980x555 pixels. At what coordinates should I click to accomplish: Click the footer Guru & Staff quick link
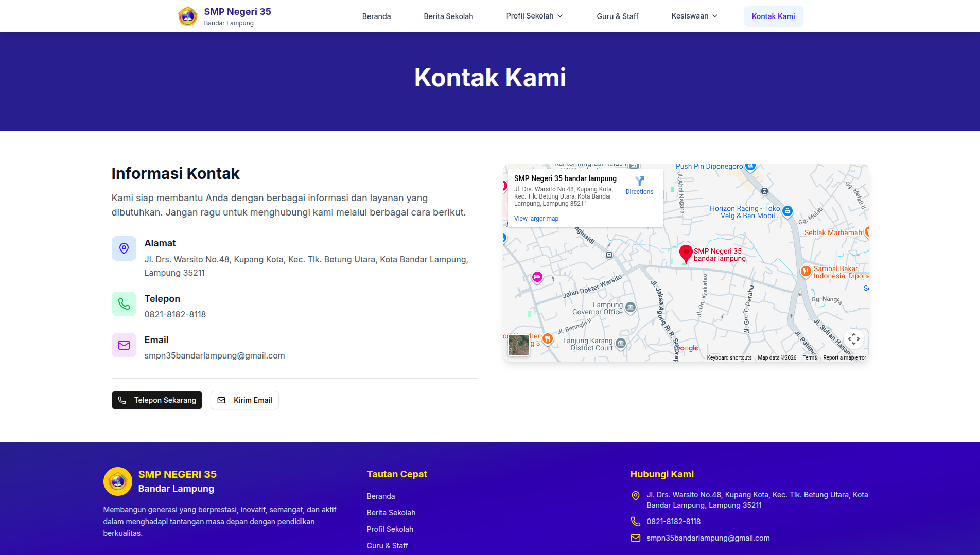[x=388, y=546]
